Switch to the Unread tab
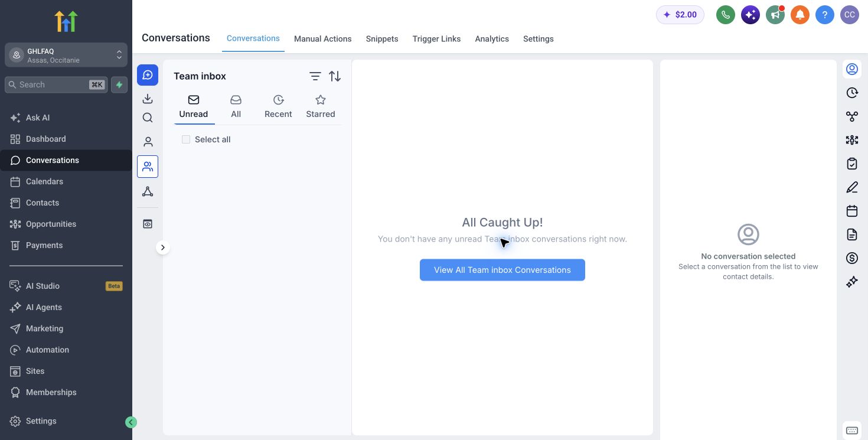 point(194,107)
